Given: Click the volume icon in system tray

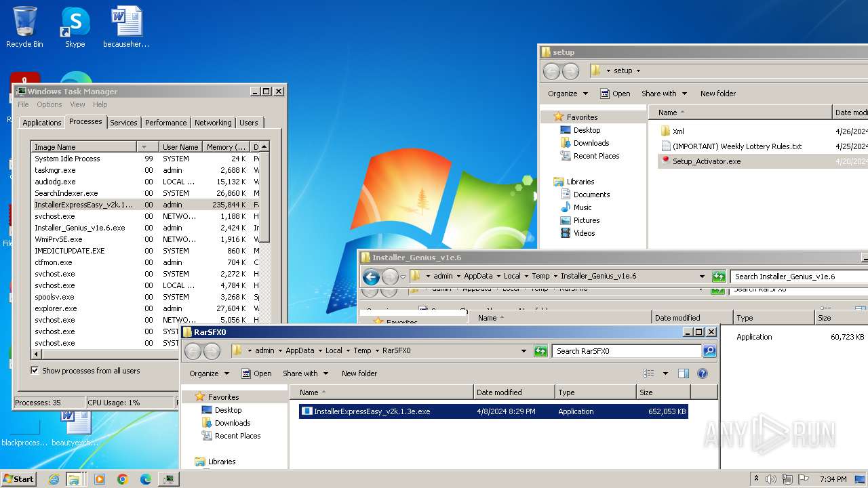Looking at the screenshot, I should pyautogui.click(x=772, y=479).
